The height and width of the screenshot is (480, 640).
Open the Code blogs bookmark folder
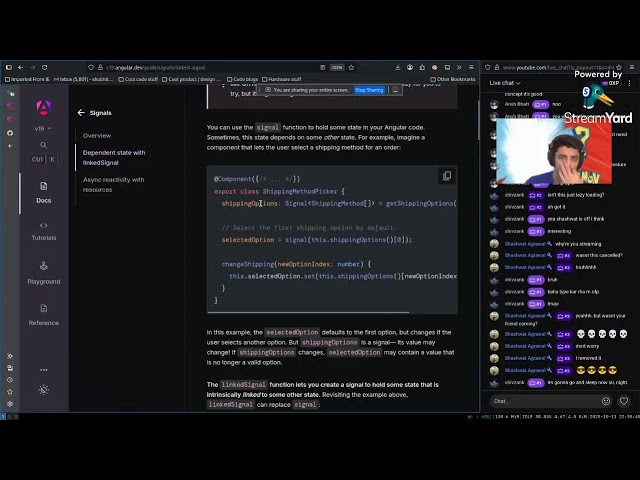[x=242, y=79]
